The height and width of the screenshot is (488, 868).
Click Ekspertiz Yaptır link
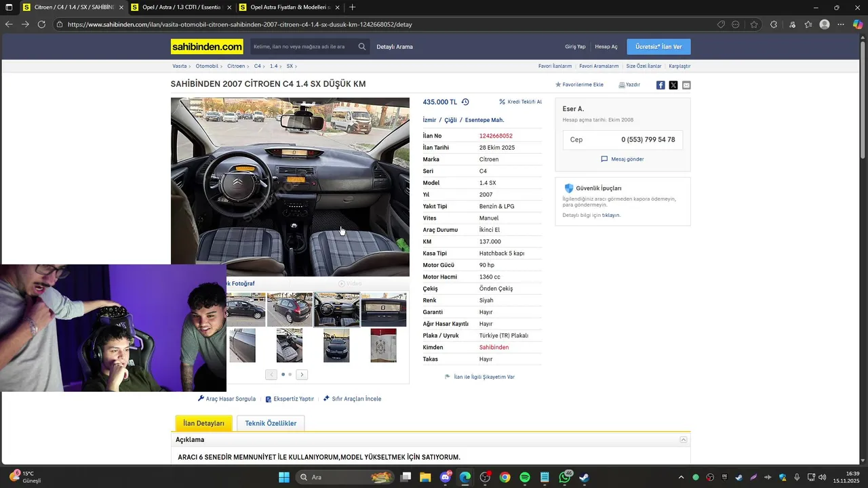tap(290, 399)
